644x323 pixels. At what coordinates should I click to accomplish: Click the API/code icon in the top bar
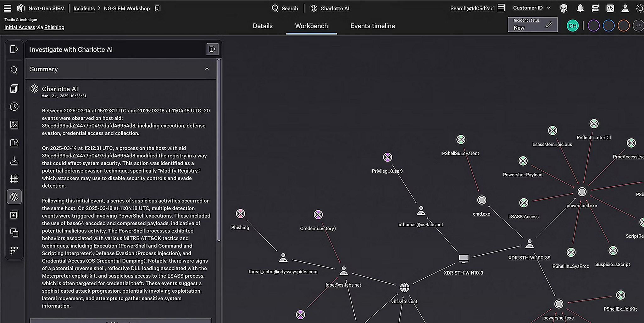click(x=610, y=8)
